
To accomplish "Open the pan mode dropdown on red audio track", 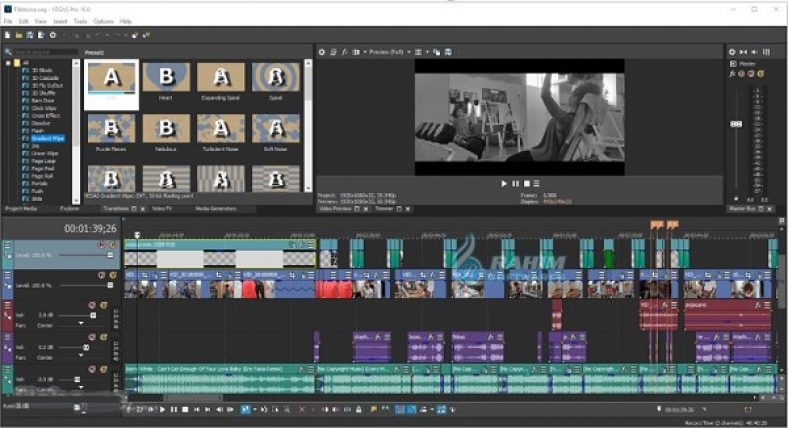I will (x=82, y=324).
